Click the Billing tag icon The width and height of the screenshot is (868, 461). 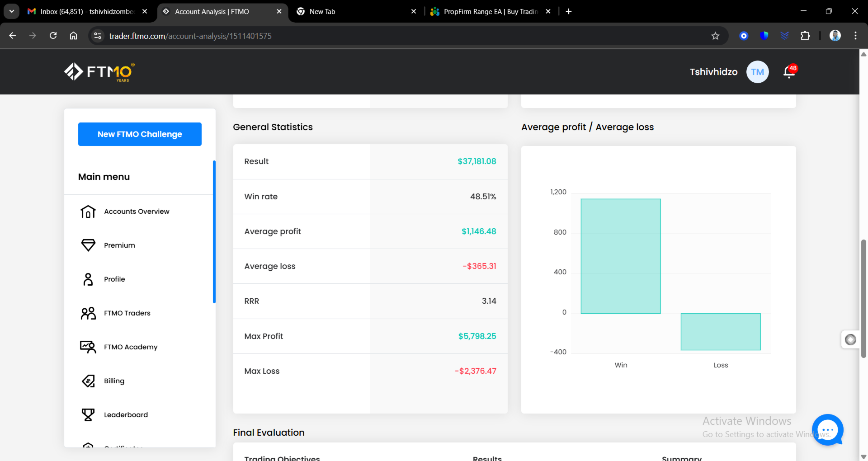[x=88, y=381]
